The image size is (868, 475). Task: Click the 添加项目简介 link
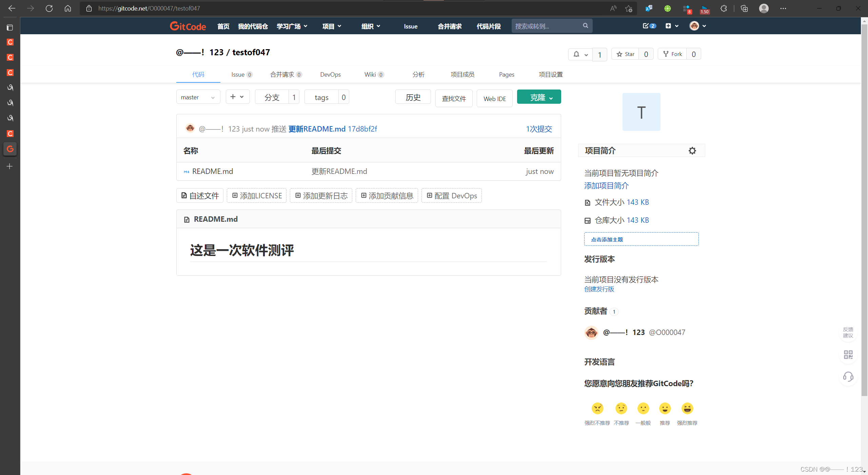(606, 186)
